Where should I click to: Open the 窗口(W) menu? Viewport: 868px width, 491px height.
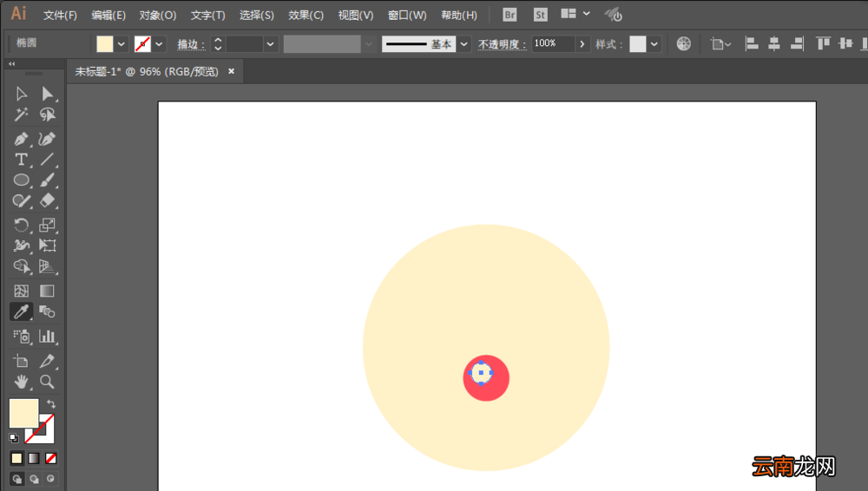click(x=407, y=15)
